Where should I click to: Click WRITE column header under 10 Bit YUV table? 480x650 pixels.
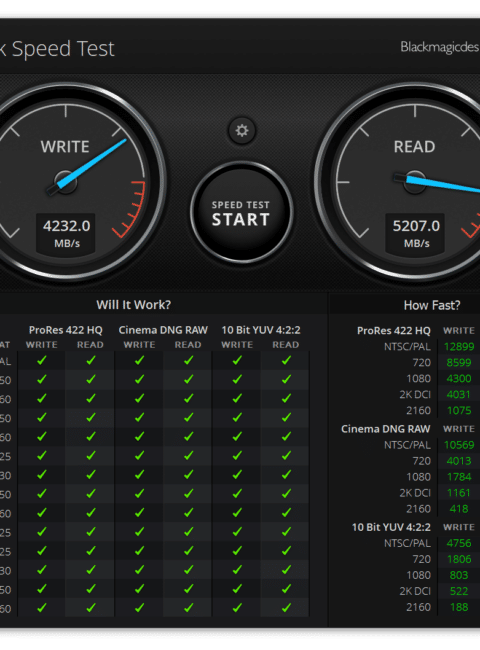coord(237,345)
